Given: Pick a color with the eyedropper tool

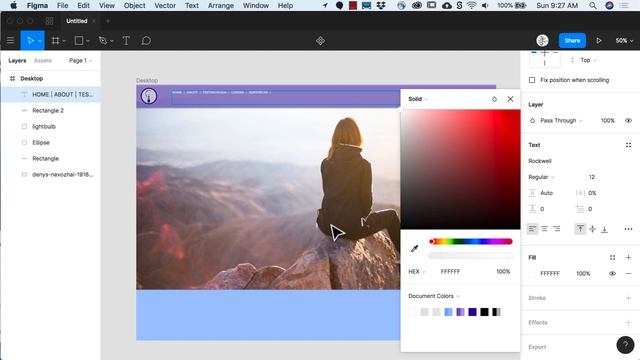Looking at the screenshot, I should point(414,248).
